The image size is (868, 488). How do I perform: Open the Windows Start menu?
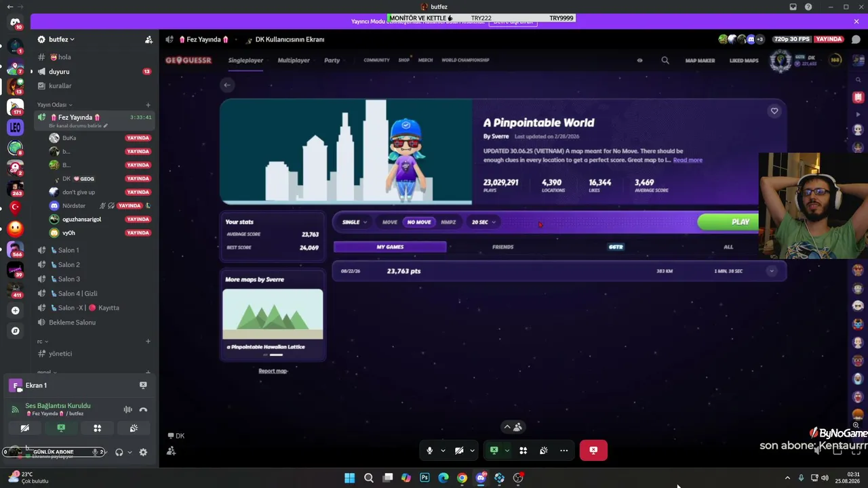(349, 478)
